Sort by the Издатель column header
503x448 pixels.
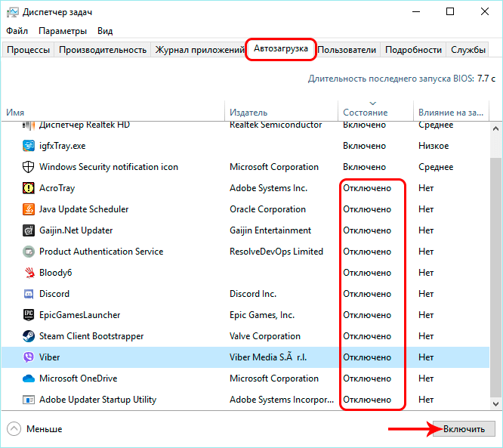coord(282,112)
